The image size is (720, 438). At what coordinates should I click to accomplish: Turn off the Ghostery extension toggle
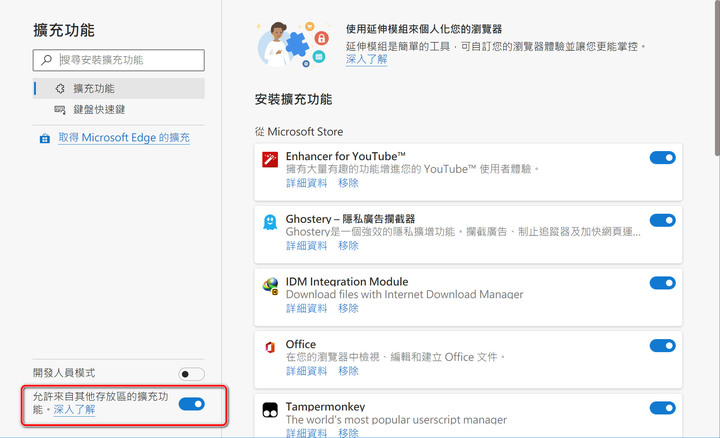click(663, 220)
